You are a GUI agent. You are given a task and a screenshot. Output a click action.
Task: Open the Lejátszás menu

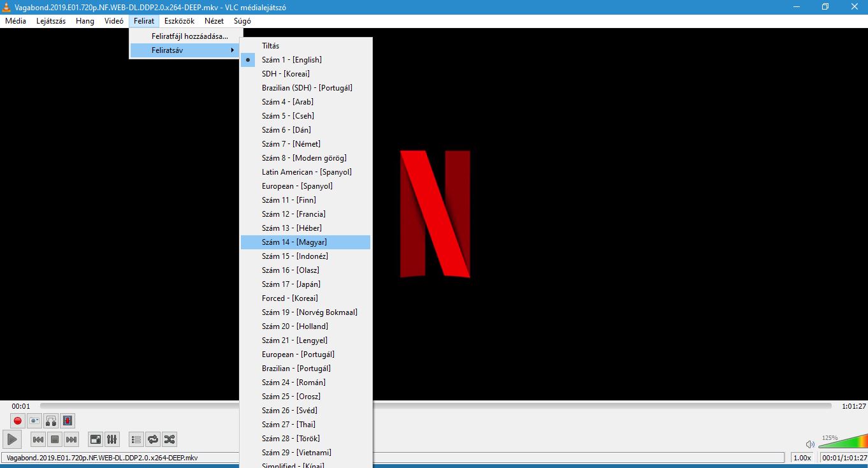(x=51, y=21)
